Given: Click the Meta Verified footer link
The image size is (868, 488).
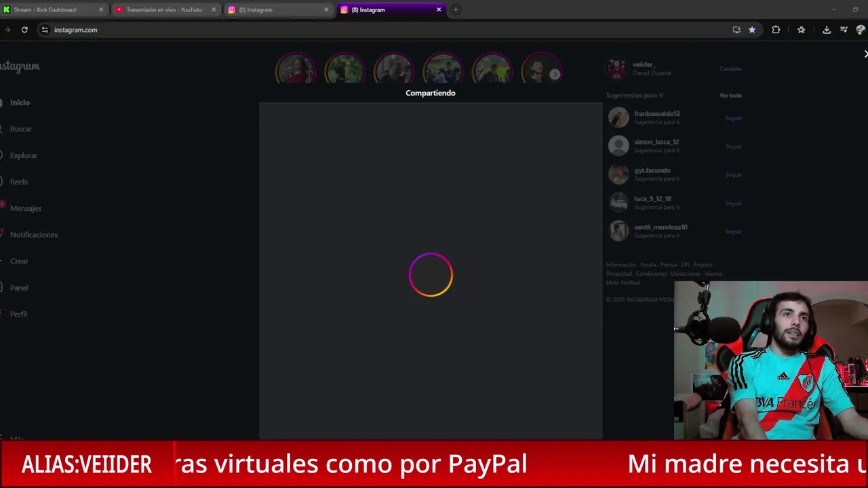Looking at the screenshot, I should [x=623, y=283].
